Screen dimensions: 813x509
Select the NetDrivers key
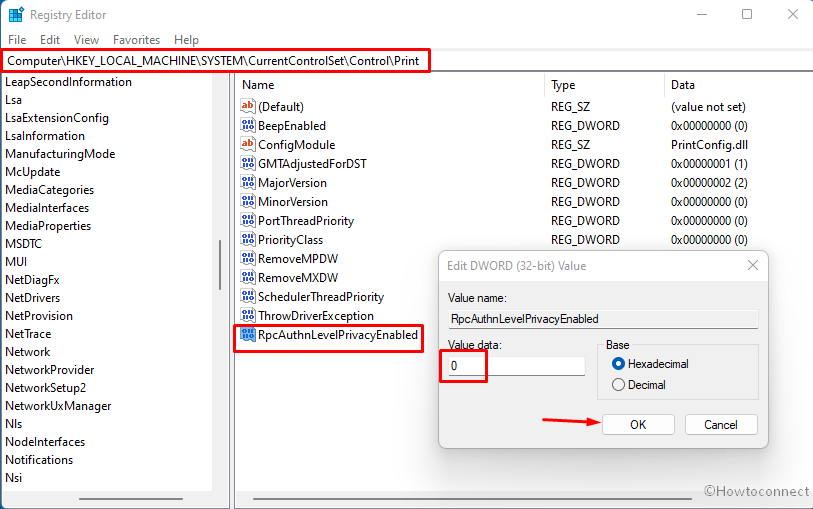pos(33,298)
